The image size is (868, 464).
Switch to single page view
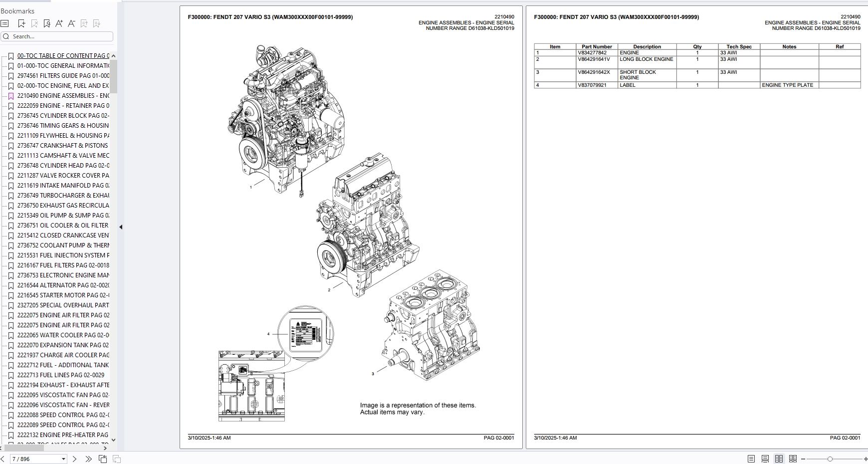751,459
